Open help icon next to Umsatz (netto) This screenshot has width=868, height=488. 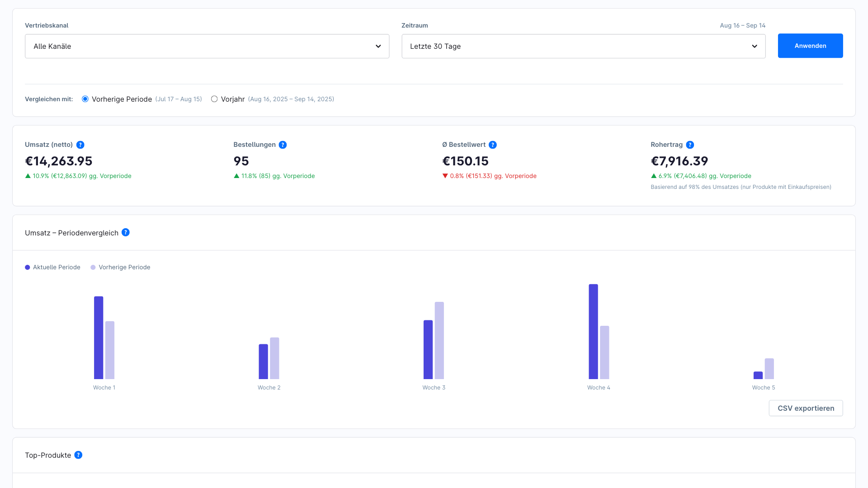point(80,145)
